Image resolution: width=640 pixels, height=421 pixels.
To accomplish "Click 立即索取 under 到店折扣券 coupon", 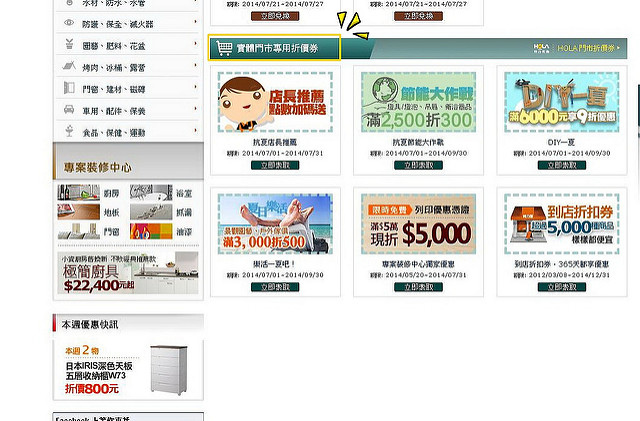I will click(562, 287).
